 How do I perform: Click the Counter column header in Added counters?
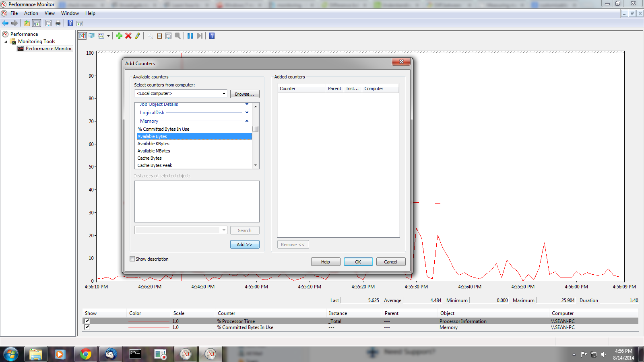coord(301,88)
